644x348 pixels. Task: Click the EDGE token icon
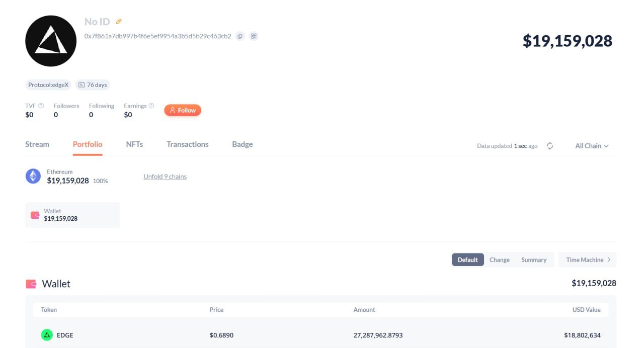tap(47, 335)
